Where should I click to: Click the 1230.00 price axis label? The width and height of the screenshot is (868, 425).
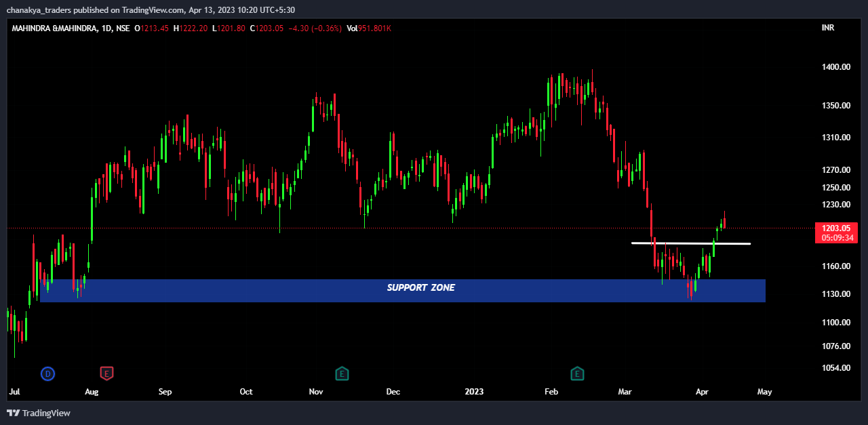835,205
